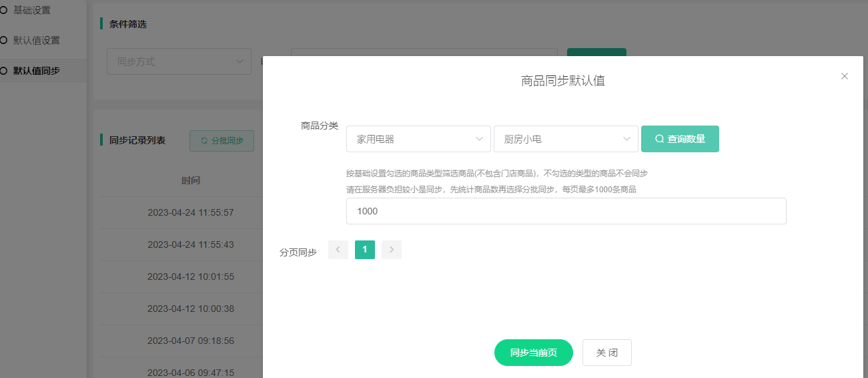This screenshot has height=378, width=868.
Task: Select record dated 2023-04-24 11:55:43
Action: [191, 244]
